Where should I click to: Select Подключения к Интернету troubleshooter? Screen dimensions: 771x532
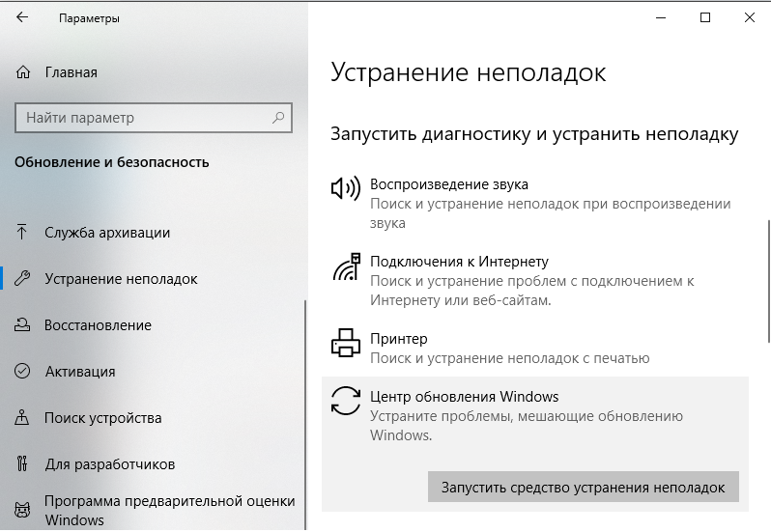point(535,280)
